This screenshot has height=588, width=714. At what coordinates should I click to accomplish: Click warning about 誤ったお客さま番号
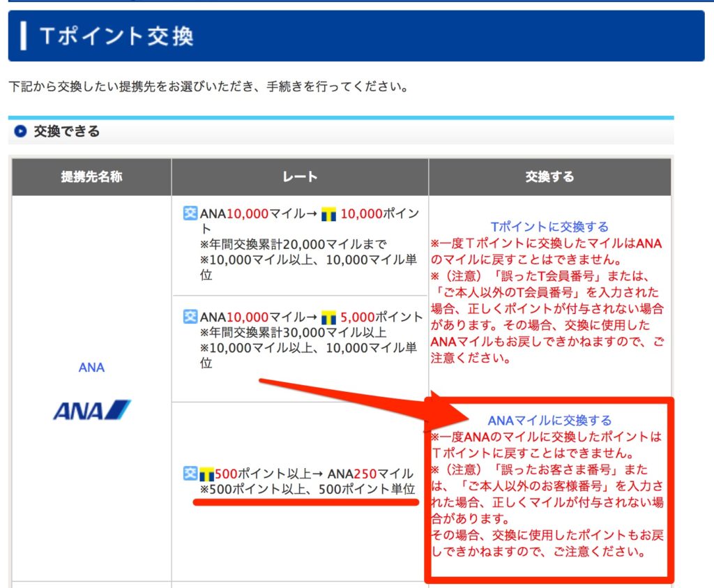click(x=547, y=494)
